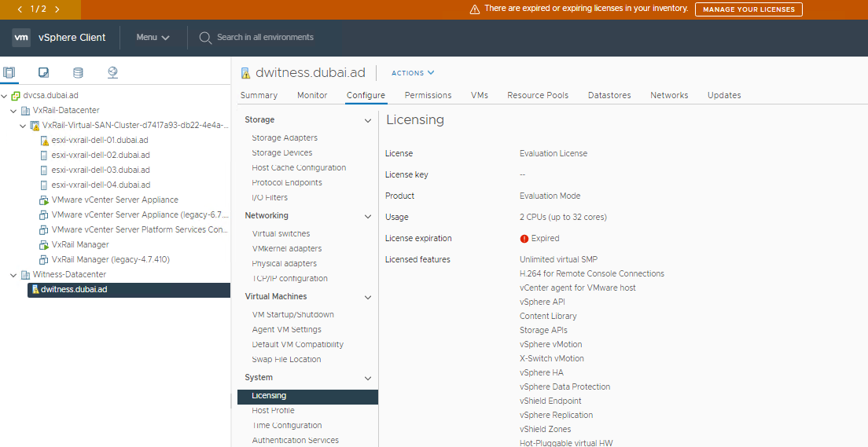This screenshot has width=868, height=447.
Task: Click the VxRail-Virtual-SAN-Cluster icon
Action: coord(35,126)
